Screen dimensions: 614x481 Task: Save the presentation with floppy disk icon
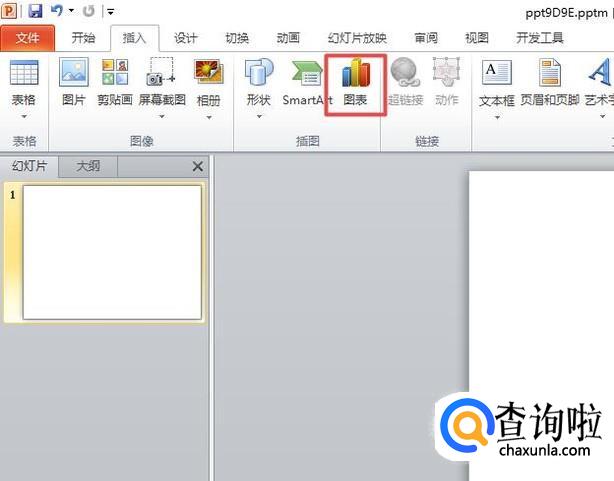[35, 11]
